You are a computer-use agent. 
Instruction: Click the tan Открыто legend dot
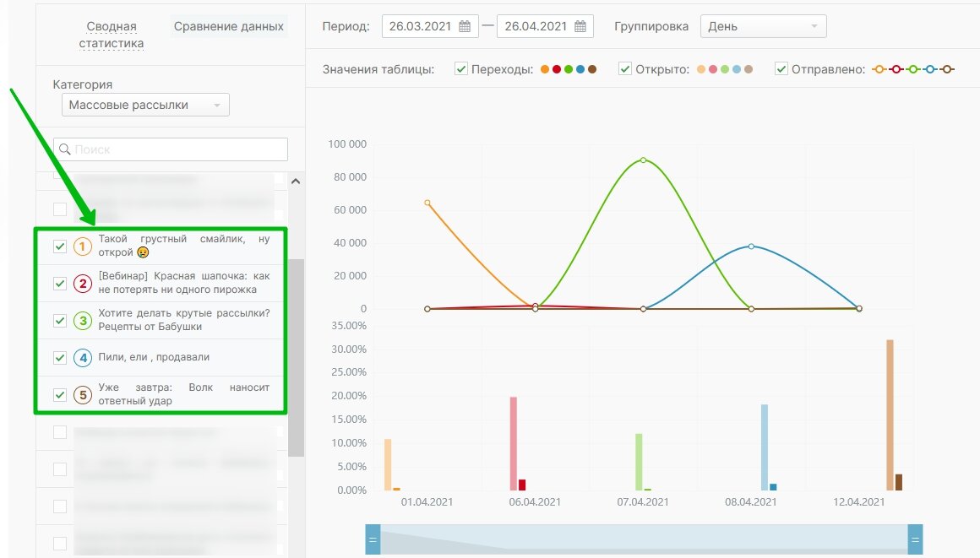(749, 69)
